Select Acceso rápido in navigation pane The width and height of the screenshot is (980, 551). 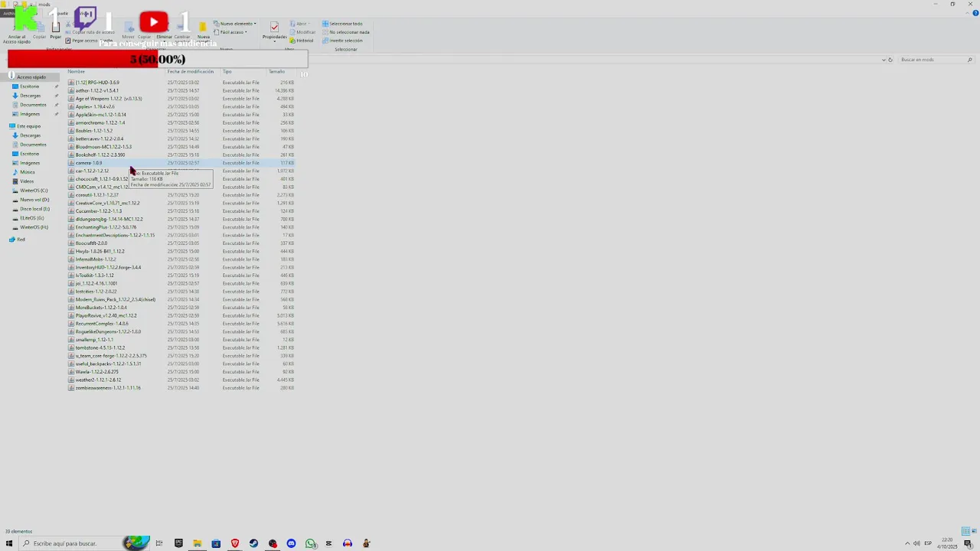[31, 77]
